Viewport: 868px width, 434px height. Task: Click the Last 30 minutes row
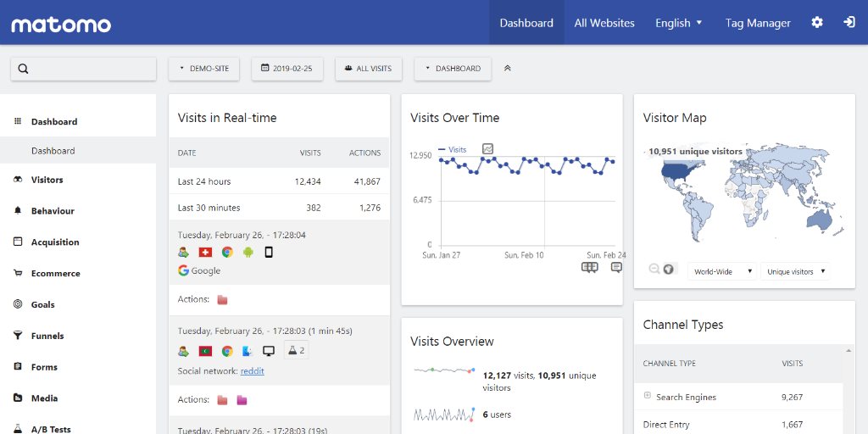(x=279, y=208)
